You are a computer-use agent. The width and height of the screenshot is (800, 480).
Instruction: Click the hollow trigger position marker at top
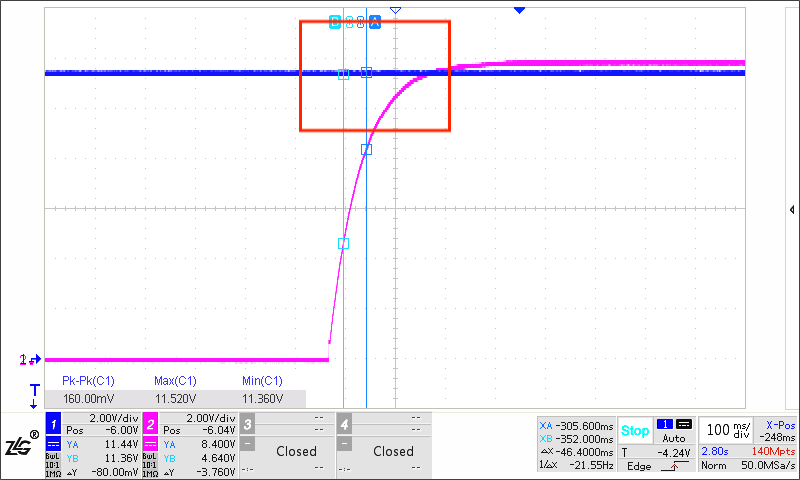click(x=395, y=10)
